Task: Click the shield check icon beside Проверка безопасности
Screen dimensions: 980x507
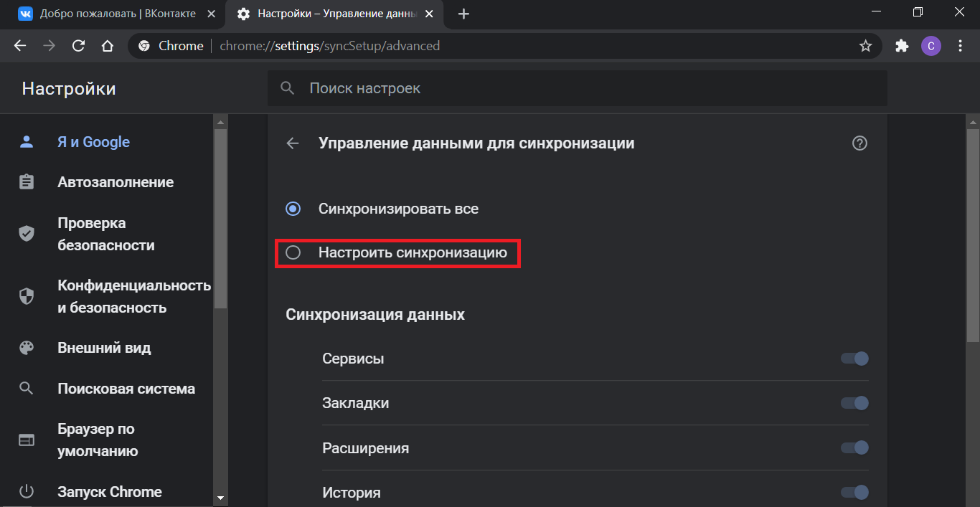Action: 27,234
